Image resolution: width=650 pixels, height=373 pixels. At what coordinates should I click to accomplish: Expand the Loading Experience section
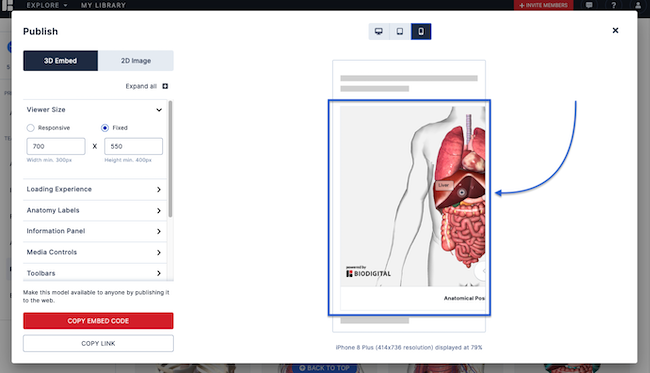pyautogui.click(x=95, y=189)
